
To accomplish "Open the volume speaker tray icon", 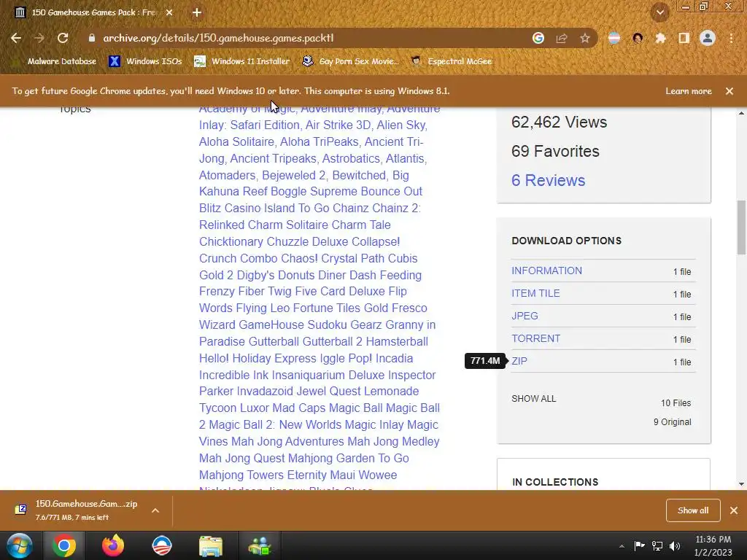I will 675,545.
